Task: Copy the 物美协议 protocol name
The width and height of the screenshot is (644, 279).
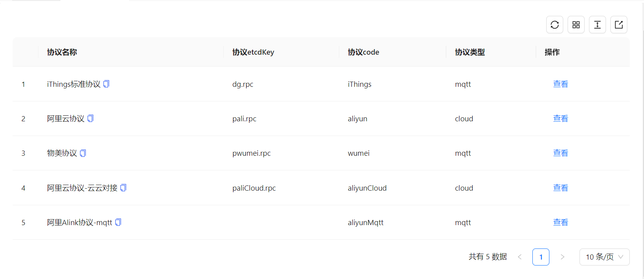Action: point(83,153)
